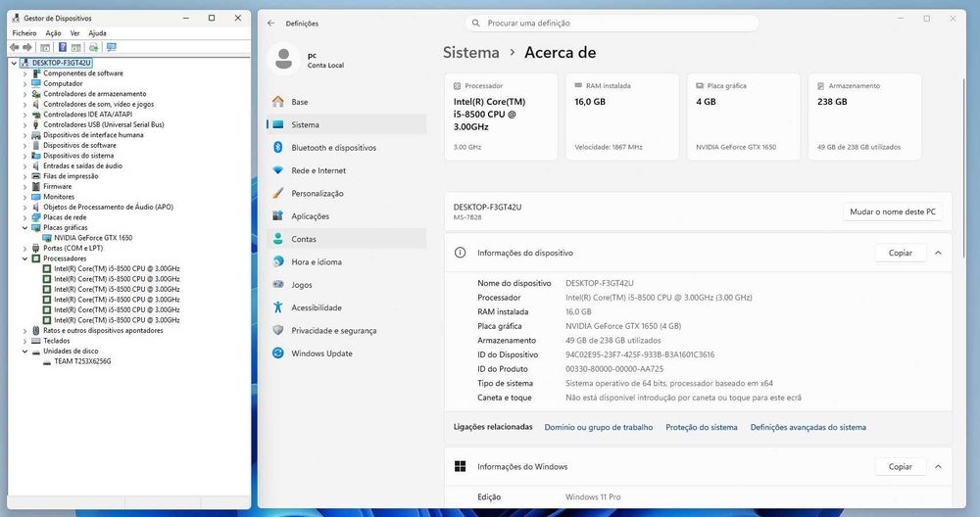Collapse the Unidades de disco node

[x=25, y=352]
